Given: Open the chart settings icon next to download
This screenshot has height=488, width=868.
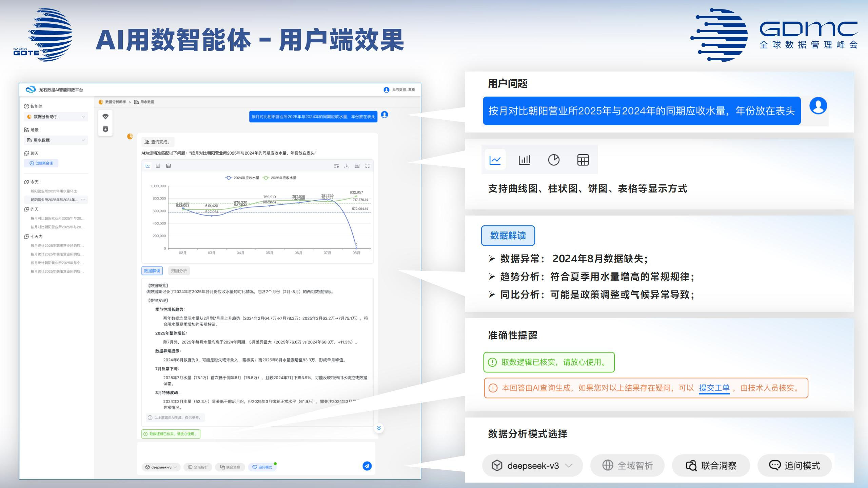Looking at the screenshot, I should pos(336,166).
